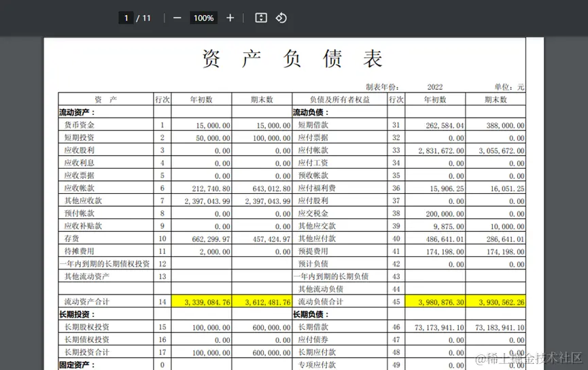
Task: Click the 长期股权投资 row label
Action: coord(87,327)
